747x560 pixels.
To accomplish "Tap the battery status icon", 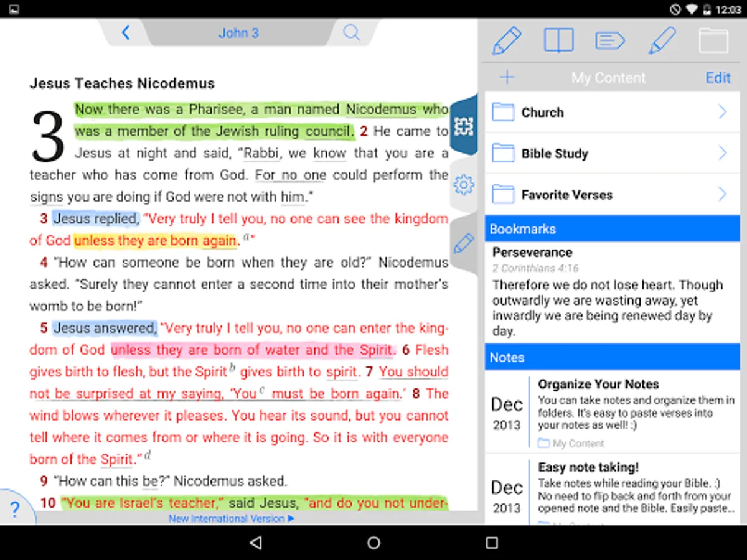I will [x=707, y=9].
